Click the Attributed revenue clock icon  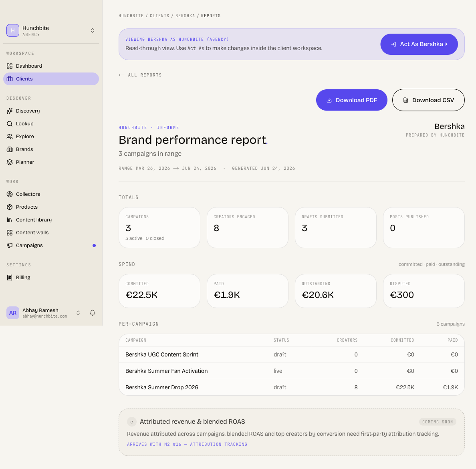[132, 422]
